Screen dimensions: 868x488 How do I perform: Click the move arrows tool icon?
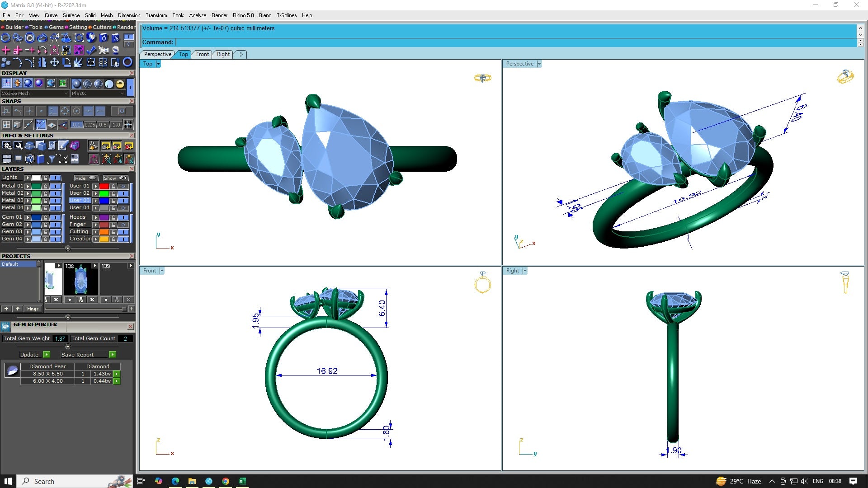pos(54,62)
